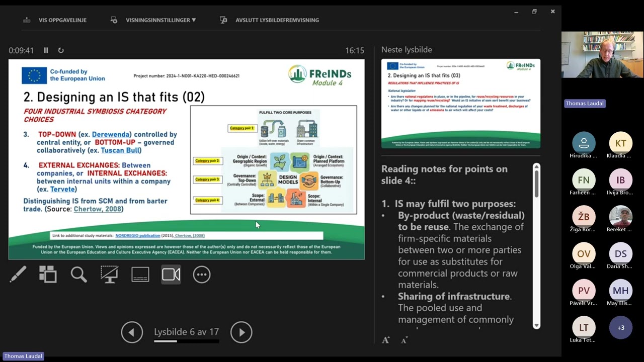Click the slide progress bar
Viewport: 644px width, 362px height.
click(186, 341)
